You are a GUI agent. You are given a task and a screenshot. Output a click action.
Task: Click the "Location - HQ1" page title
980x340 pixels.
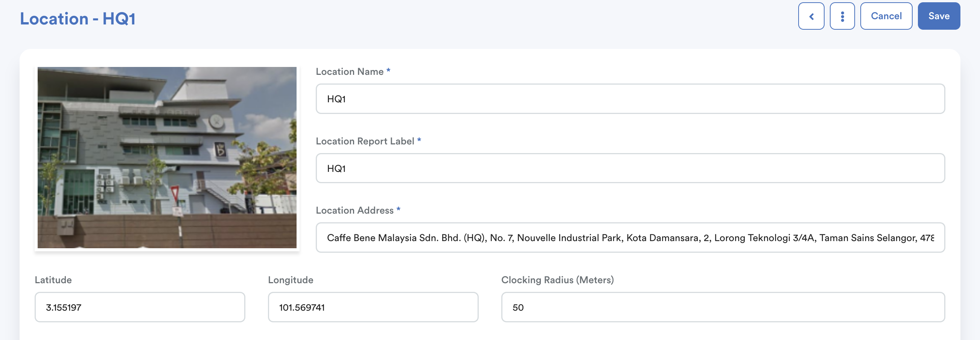click(x=78, y=19)
